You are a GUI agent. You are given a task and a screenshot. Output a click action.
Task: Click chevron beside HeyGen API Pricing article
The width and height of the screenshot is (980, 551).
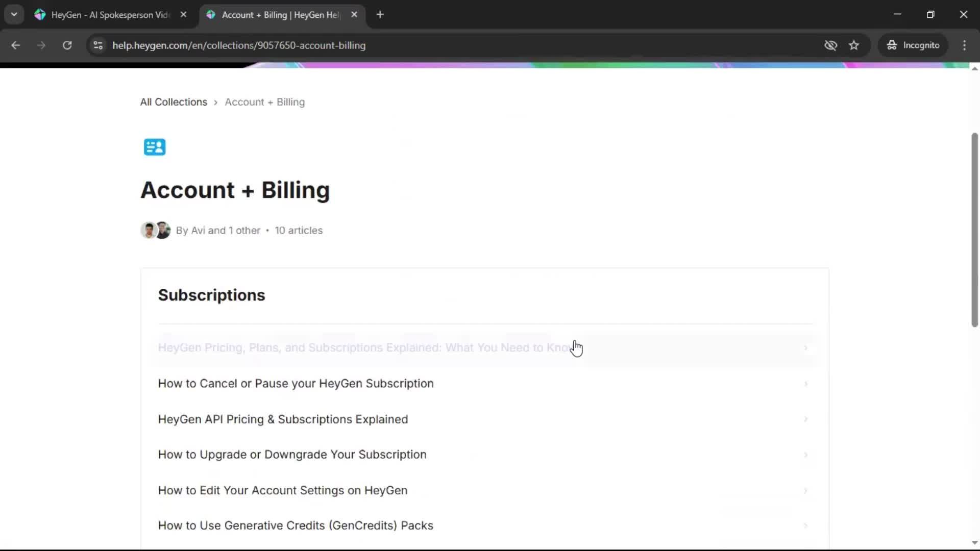point(806,419)
